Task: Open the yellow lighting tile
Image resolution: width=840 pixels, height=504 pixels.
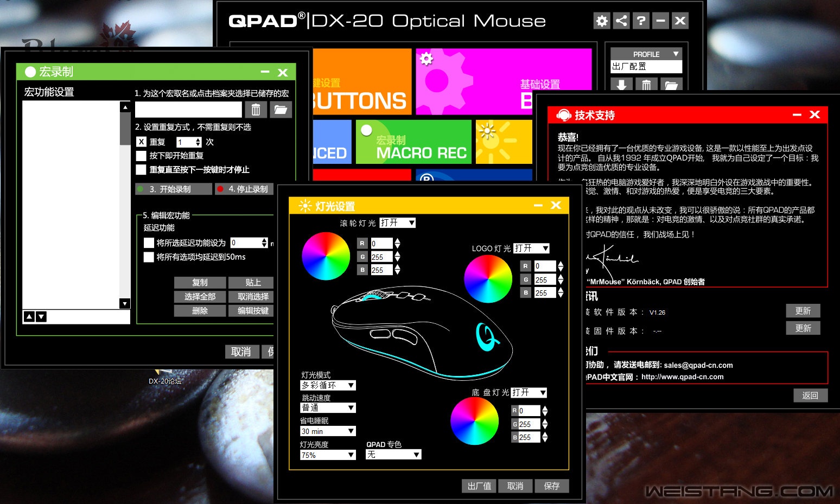Action: pos(504,142)
